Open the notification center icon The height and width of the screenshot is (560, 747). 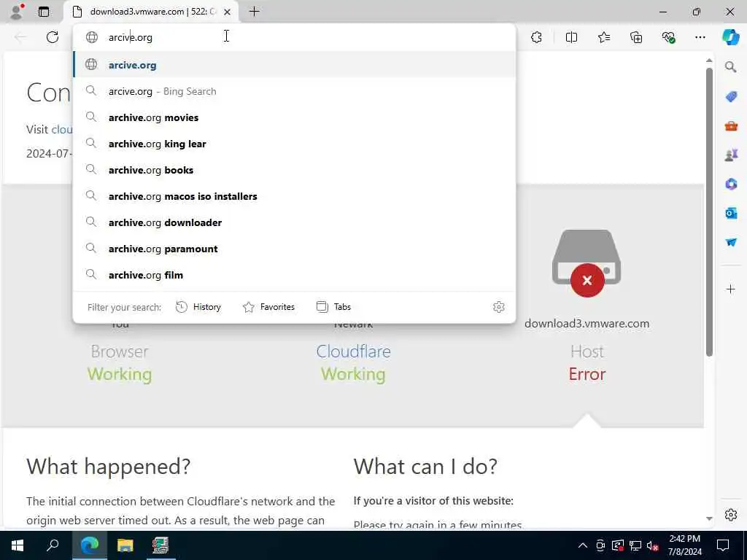coord(723,545)
